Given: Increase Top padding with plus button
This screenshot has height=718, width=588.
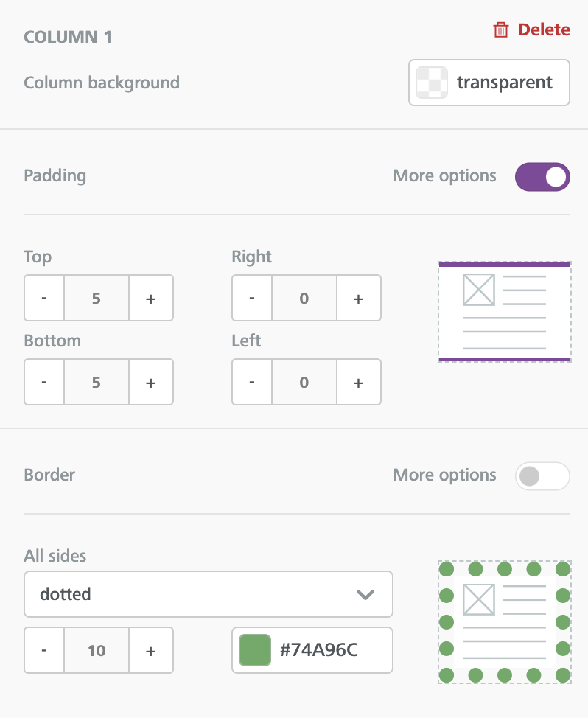Looking at the screenshot, I should point(151,298).
